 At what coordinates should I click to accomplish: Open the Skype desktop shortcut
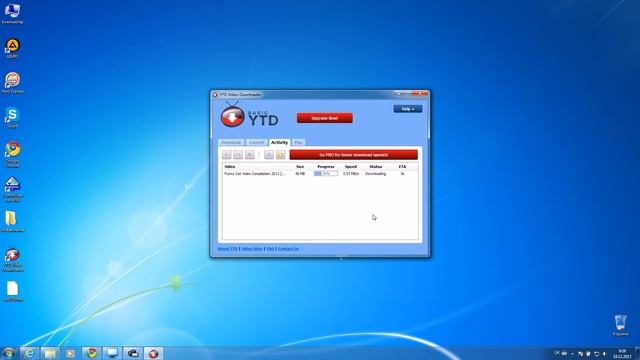[x=12, y=118]
